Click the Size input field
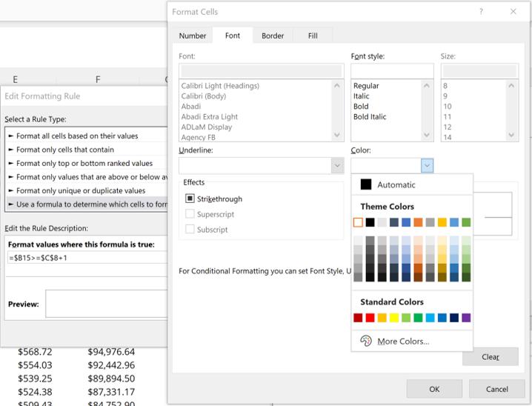Screen dimensions: 532x406 [479, 71]
